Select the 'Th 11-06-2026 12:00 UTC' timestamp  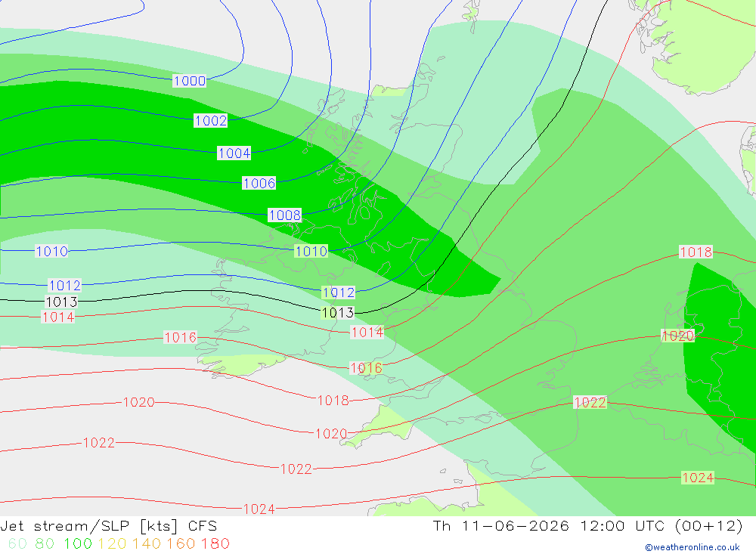549,526
